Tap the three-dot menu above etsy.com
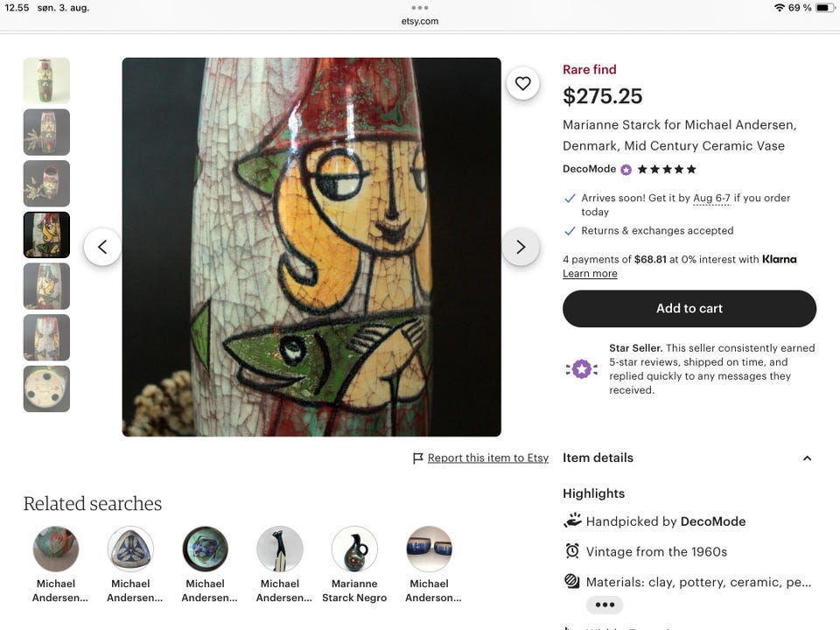Image resolution: width=840 pixels, height=630 pixels. (x=420, y=8)
